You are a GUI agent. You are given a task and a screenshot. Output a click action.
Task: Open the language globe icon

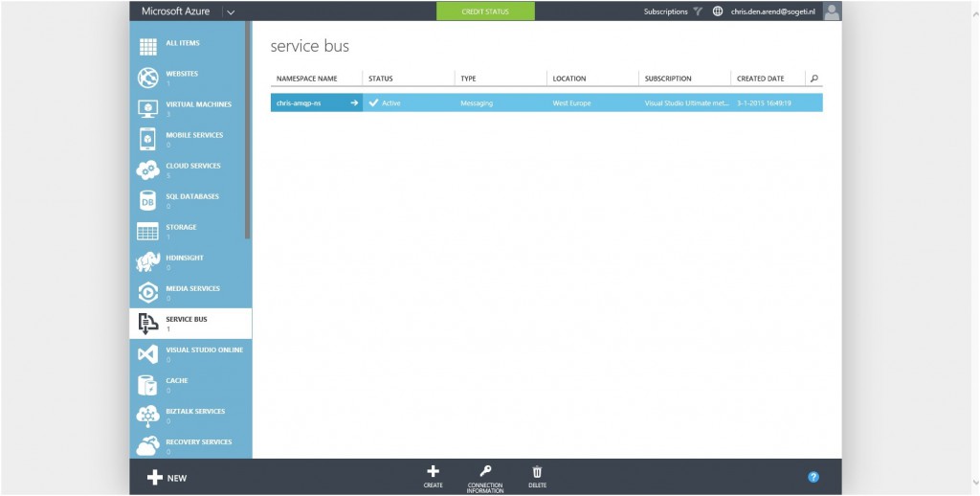[x=718, y=11]
